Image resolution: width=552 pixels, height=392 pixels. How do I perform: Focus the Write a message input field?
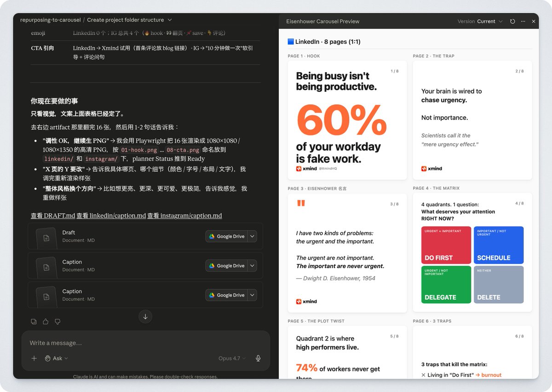coord(145,343)
